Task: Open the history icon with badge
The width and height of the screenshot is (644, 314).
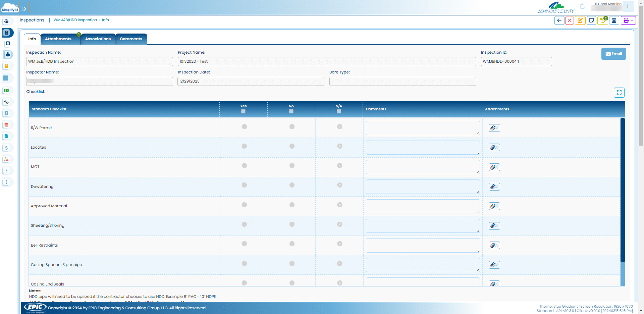Action: tap(603, 20)
